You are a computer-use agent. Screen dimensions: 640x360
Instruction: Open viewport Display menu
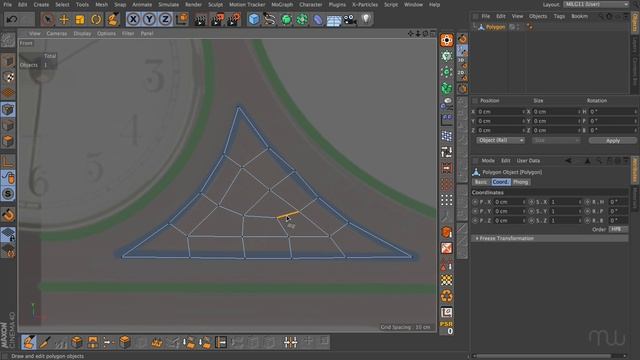pos(82,33)
